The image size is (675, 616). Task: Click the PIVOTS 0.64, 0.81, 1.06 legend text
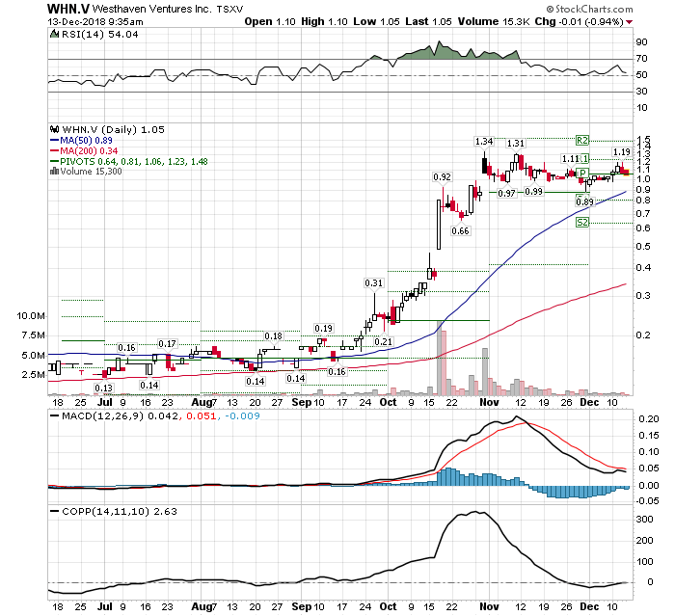[x=134, y=161]
